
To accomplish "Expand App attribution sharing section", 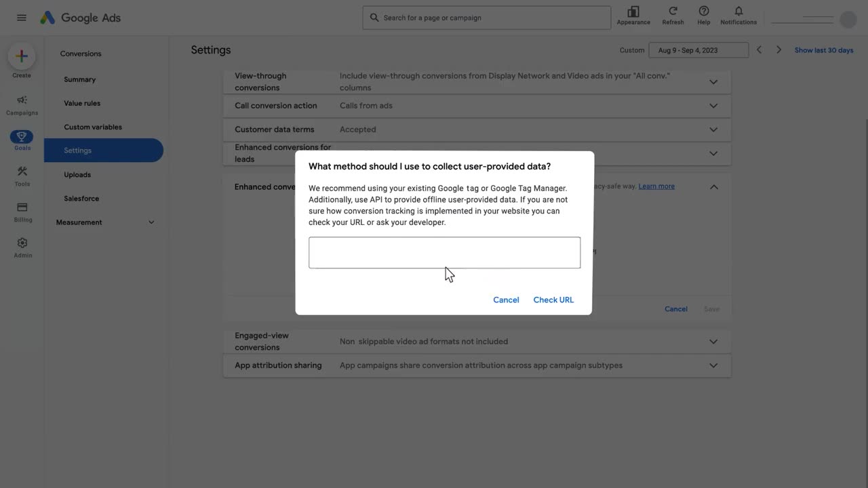I will point(713,365).
